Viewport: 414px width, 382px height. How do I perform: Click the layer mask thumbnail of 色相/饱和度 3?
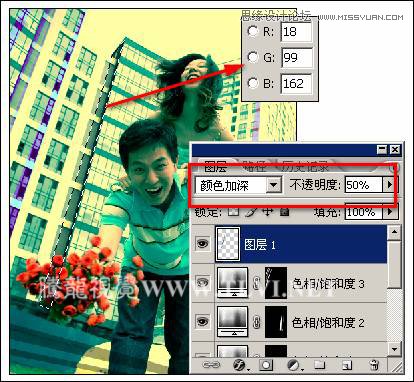276,283
